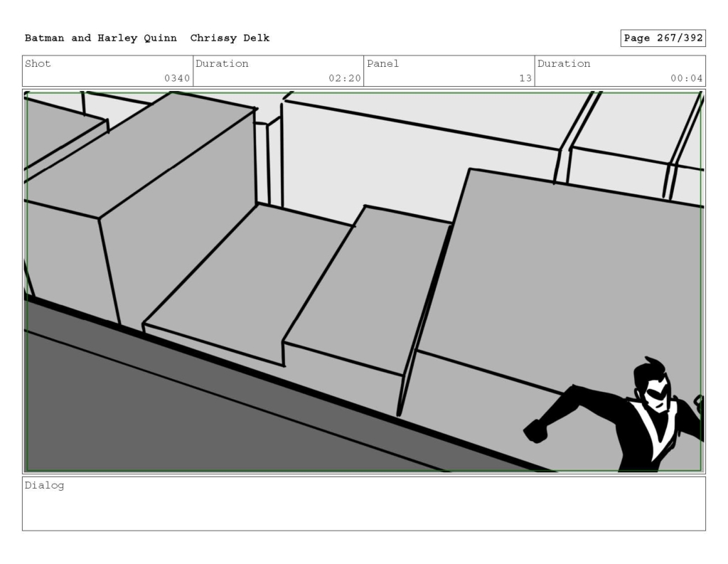Click the panel number '13'
Image resolution: width=728 pixels, height=564 pixels.
click(525, 78)
